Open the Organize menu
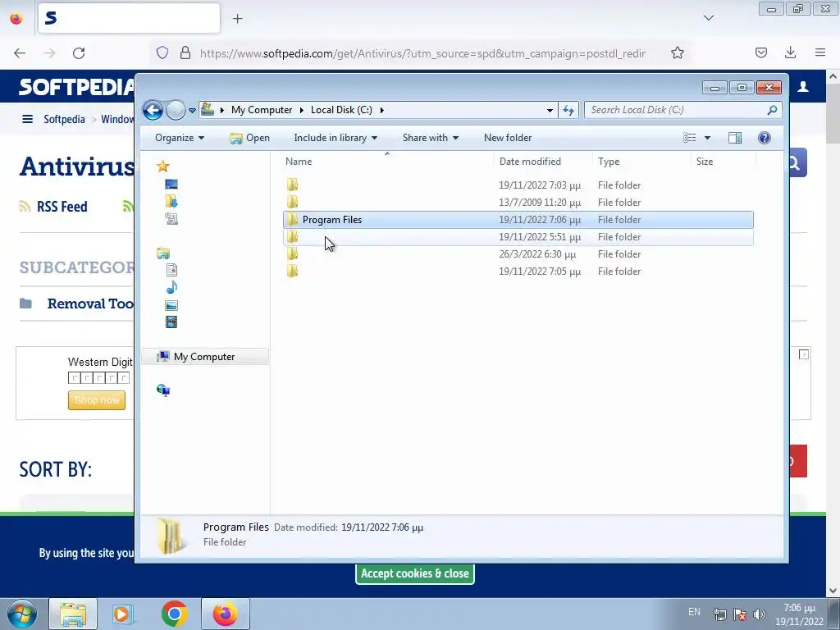 coord(180,138)
